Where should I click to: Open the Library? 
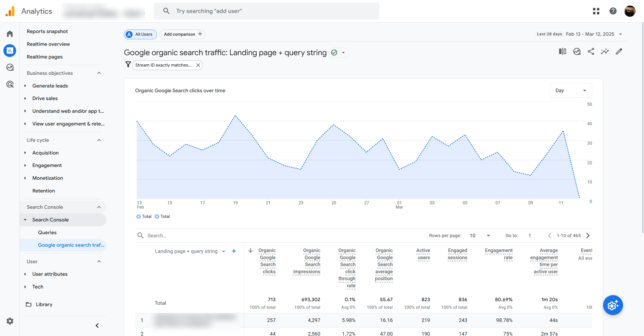click(44, 304)
